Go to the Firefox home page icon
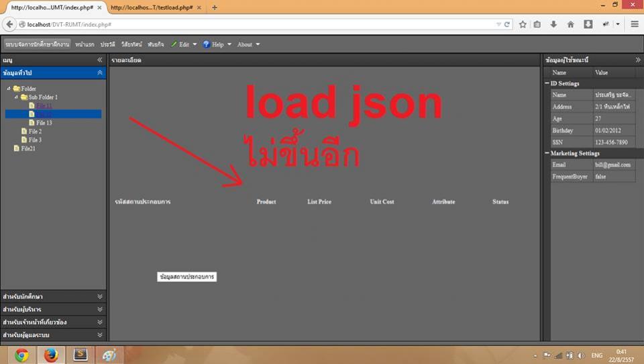 coord(570,24)
